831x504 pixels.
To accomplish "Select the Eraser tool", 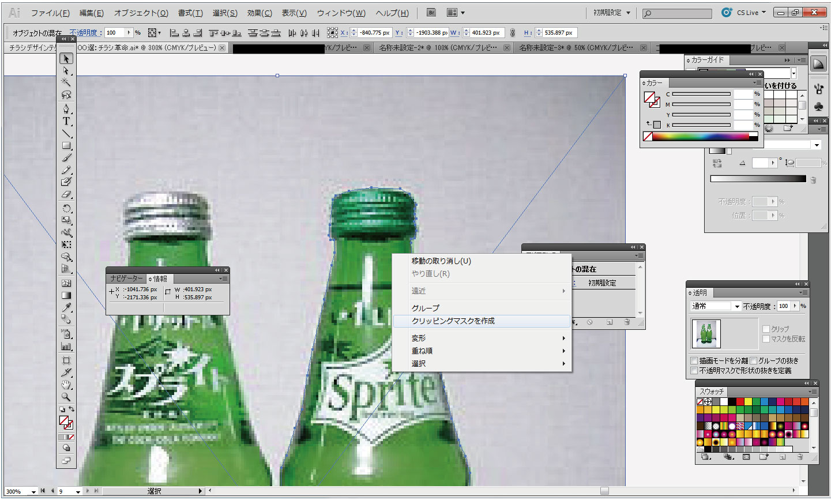I will [x=66, y=195].
